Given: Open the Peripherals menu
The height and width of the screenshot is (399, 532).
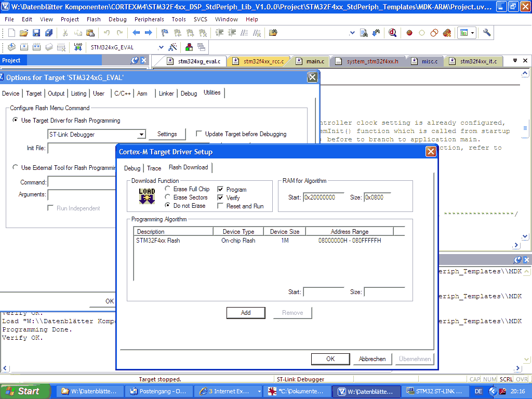Looking at the screenshot, I should tap(149, 19).
